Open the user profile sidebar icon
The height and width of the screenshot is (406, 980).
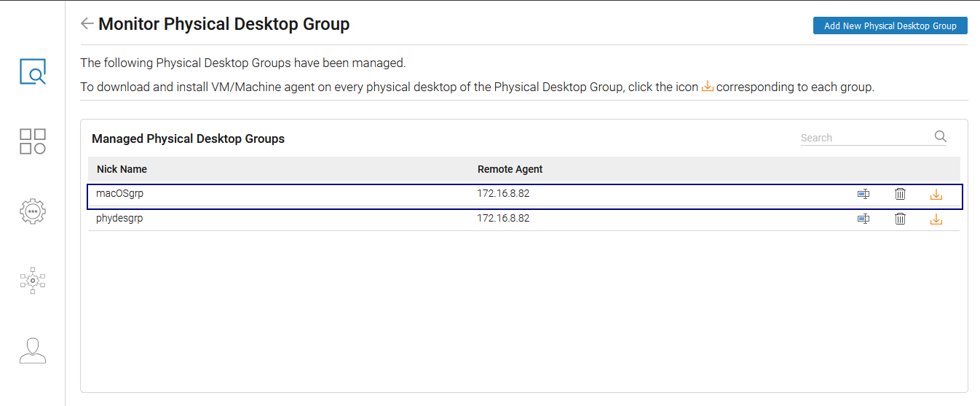33,351
